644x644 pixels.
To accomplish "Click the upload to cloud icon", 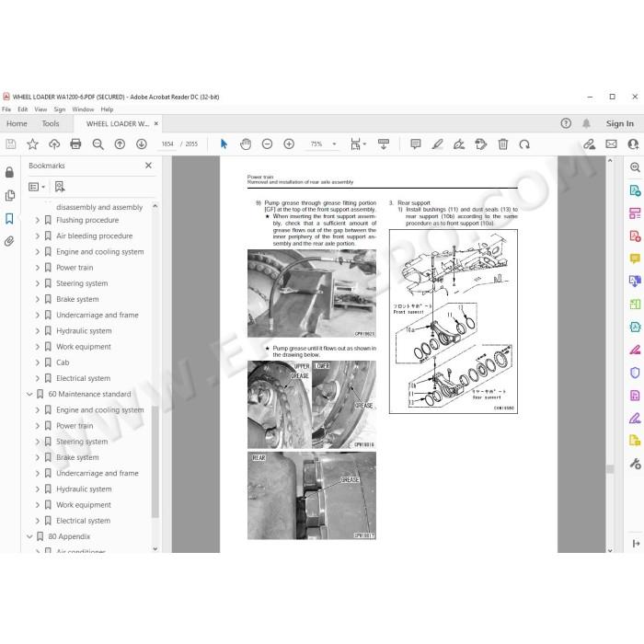I will [54, 144].
